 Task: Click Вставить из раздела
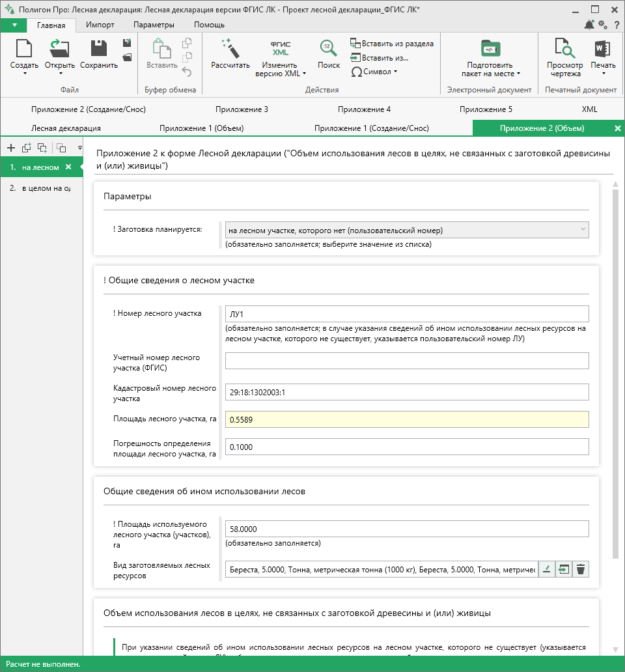(x=392, y=43)
